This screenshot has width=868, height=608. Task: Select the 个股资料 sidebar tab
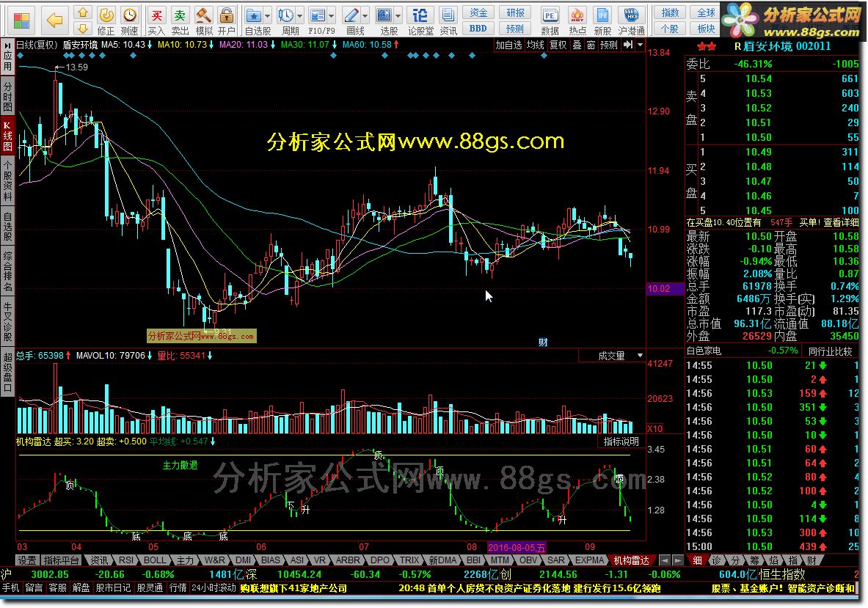click(x=8, y=180)
